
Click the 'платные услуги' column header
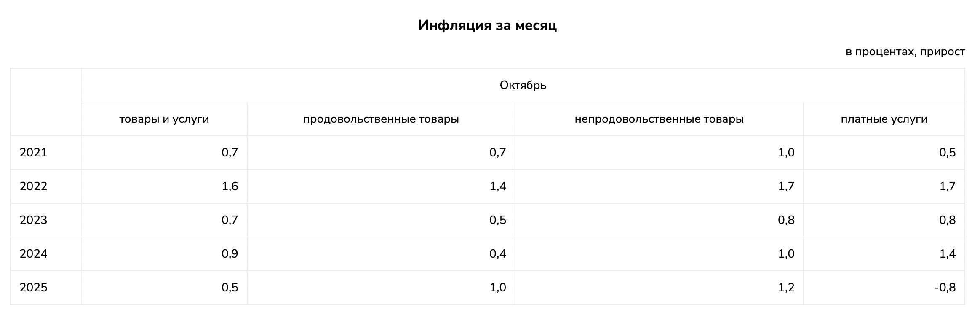pyautogui.click(x=884, y=119)
